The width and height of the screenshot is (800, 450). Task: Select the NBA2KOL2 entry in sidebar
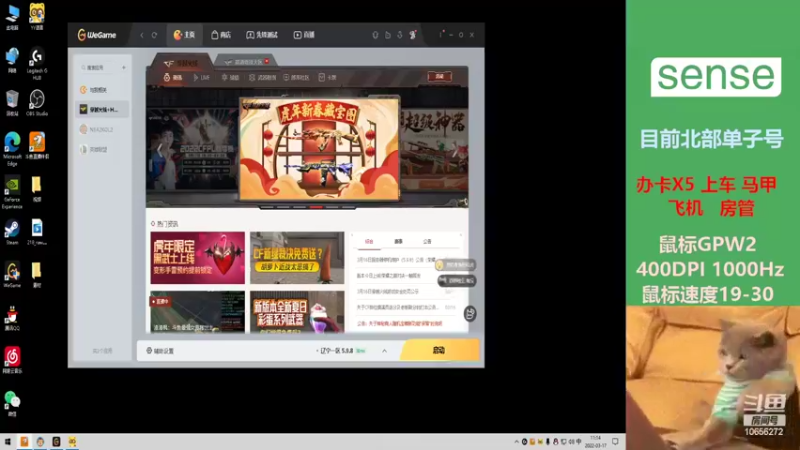102,130
